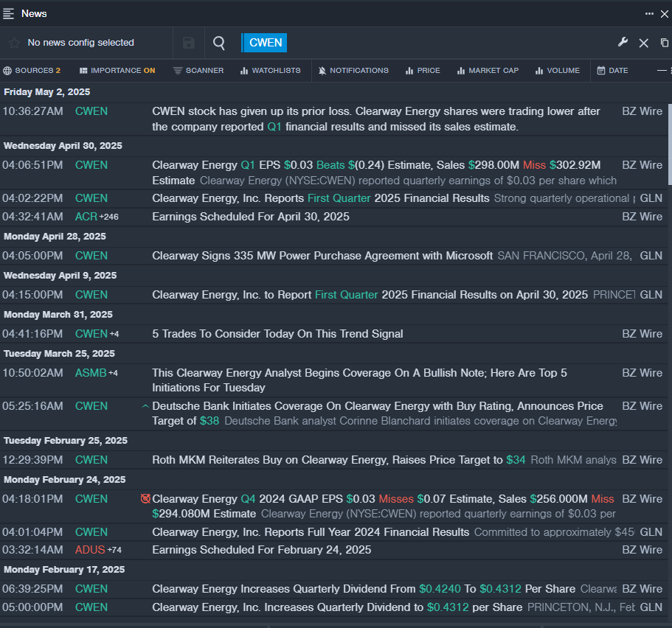
Task: Click the Monday February 24, 2025 date header
Action: pos(65,480)
